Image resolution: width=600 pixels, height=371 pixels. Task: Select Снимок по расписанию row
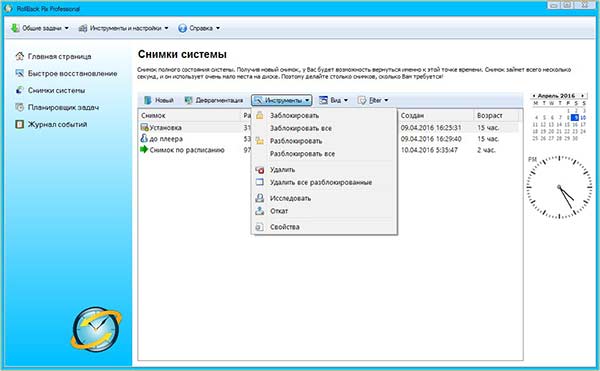[x=328, y=150]
